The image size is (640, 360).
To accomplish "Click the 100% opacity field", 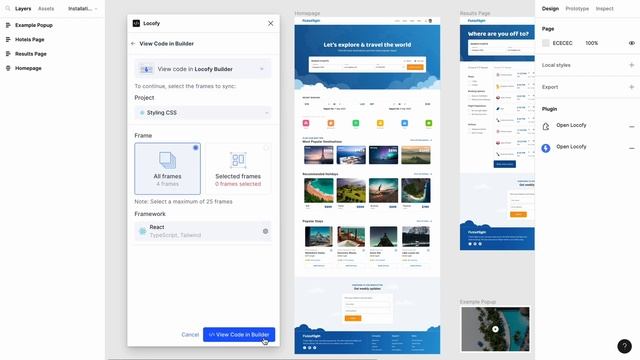I will click(591, 43).
